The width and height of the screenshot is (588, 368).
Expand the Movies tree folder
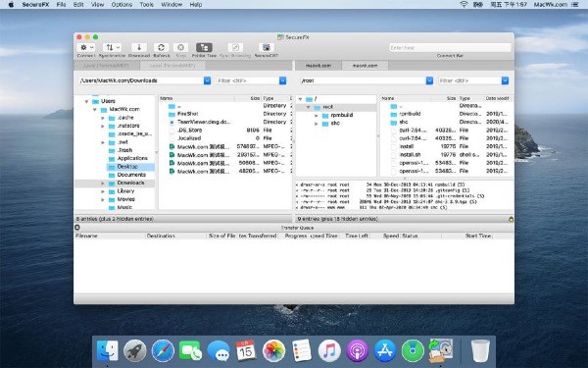(x=103, y=200)
